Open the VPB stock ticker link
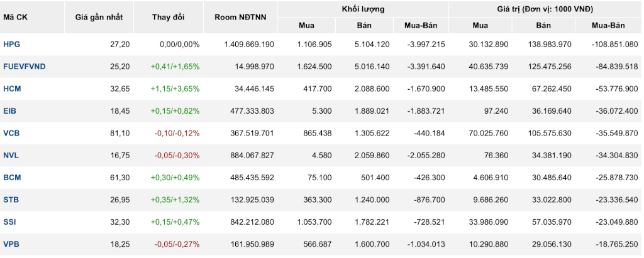This screenshot has width=644, height=258. tap(11, 244)
